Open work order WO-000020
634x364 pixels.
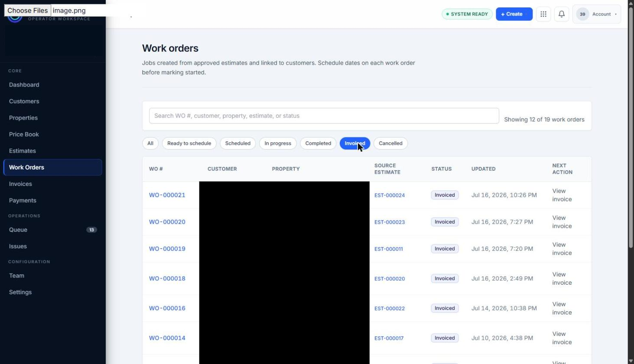[x=167, y=222]
